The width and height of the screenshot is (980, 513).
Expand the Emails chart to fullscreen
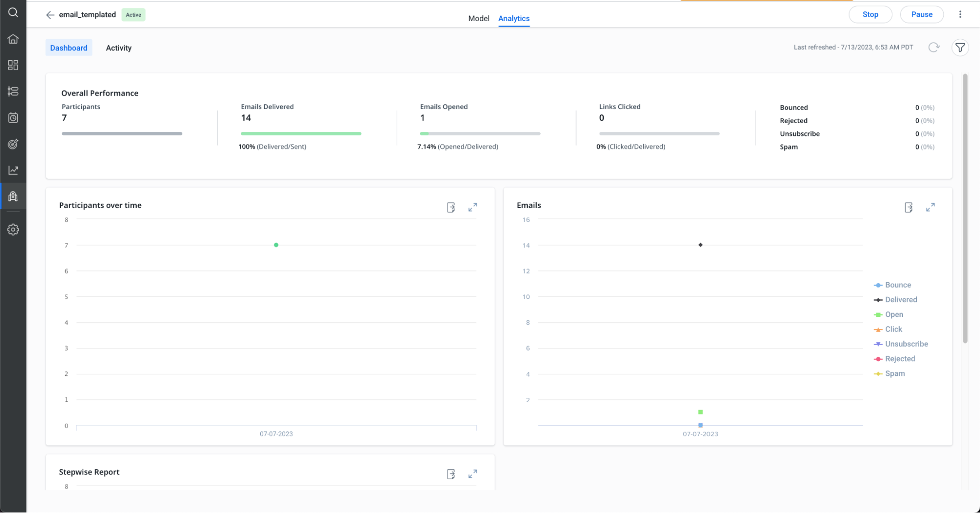pos(930,208)
